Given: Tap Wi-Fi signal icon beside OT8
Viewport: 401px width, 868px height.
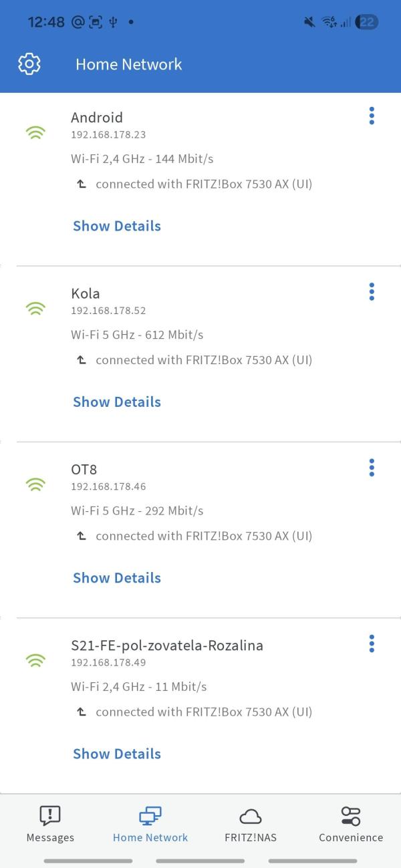Looking at the screenshot, I should point(35,484).
